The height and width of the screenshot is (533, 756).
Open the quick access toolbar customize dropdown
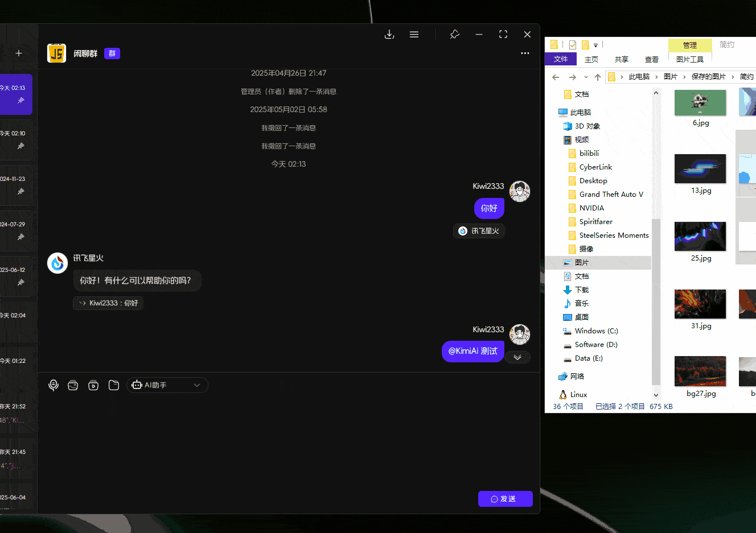tap(595, 45)
